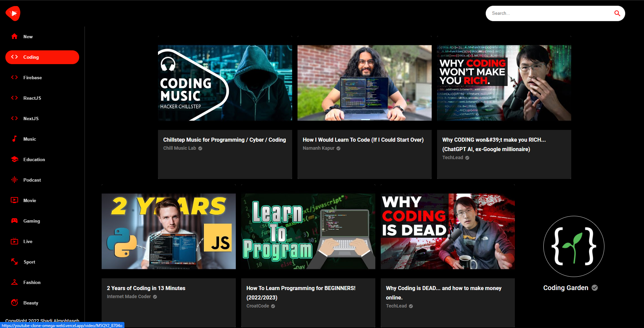Click the verified badge next to Coding Garden
This screenshot has height=328, width=644.
coord(595,288)
